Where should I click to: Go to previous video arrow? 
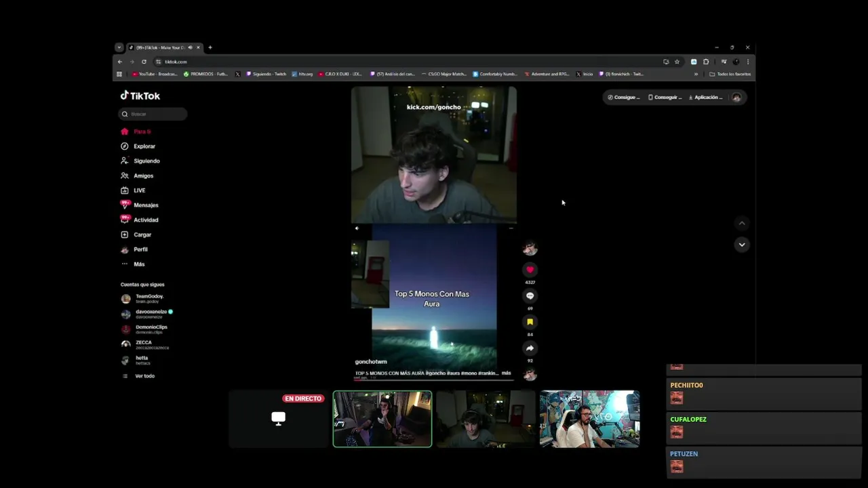(x=742, y=223)
